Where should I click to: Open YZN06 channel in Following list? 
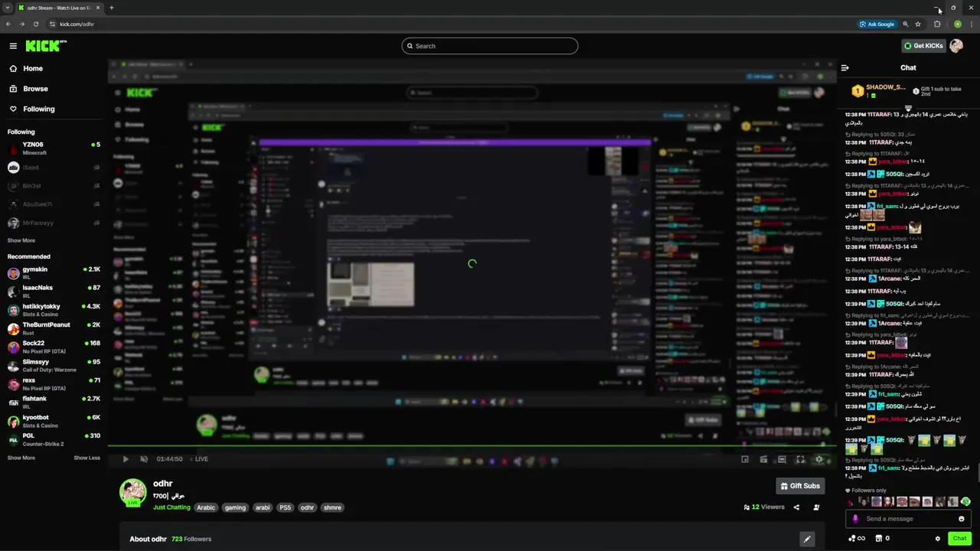tap(54, 148)
